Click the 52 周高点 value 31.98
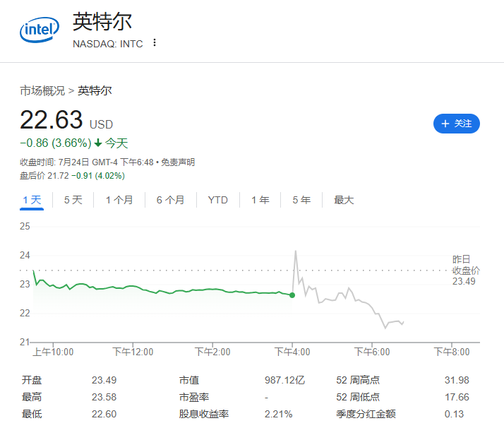 pyautogui.click(x=457, y=380)
